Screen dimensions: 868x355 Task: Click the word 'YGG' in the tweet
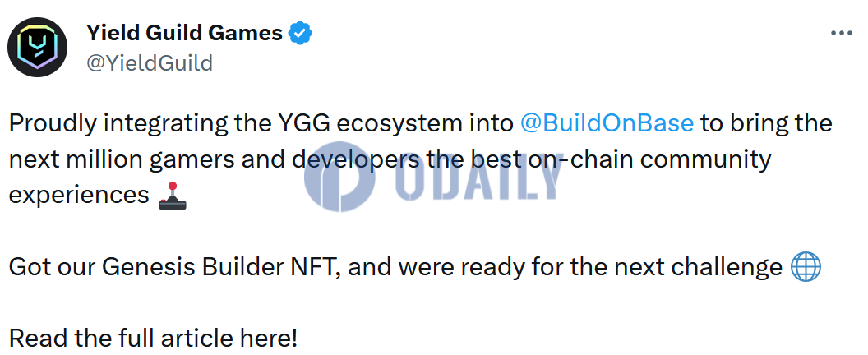302,123
